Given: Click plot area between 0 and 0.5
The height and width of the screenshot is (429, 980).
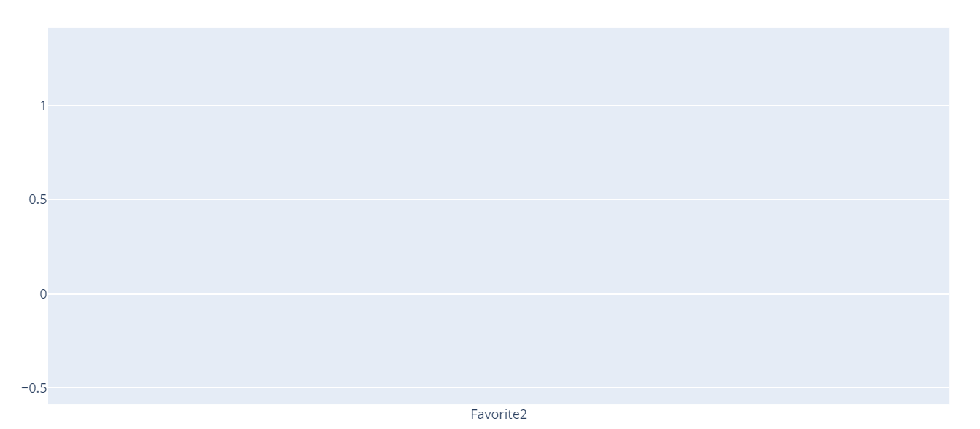Looking at the screenshot, I should [x=499, y=246].
